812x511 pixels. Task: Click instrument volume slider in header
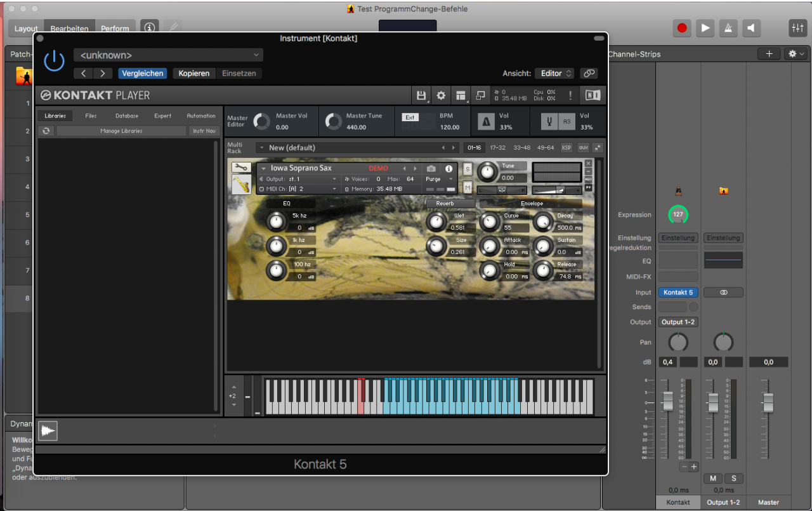click(556, 190)
